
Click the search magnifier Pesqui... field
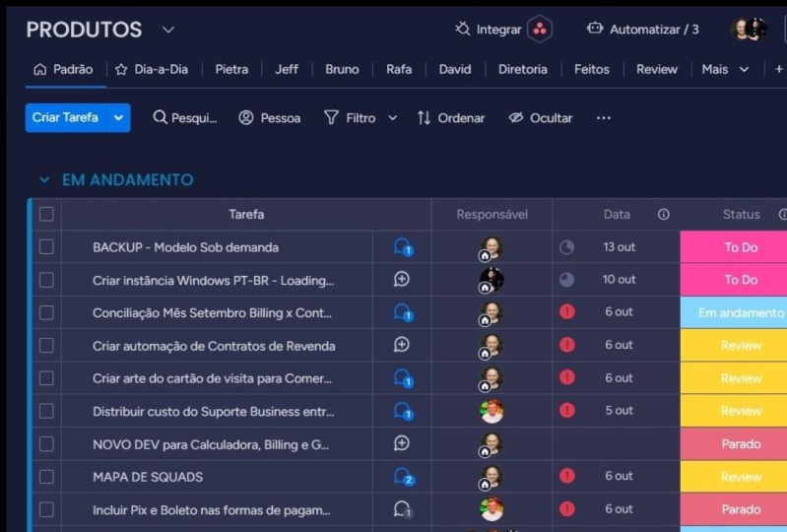pyautogui.click(x=185, y=118)
